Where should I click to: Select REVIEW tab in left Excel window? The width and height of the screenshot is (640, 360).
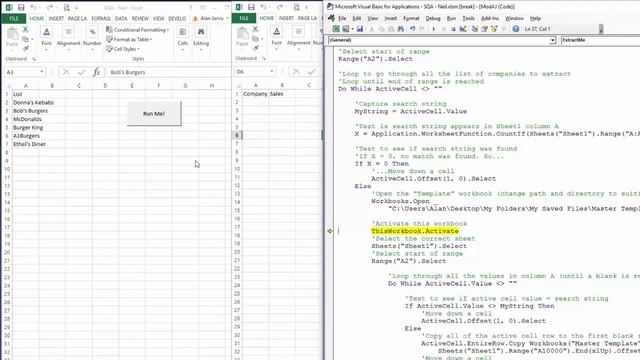[x=140, y=18]
